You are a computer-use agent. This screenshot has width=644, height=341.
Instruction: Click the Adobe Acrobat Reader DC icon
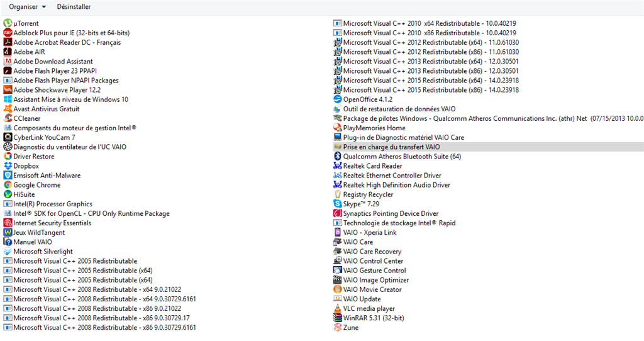(x=8, y=42)
